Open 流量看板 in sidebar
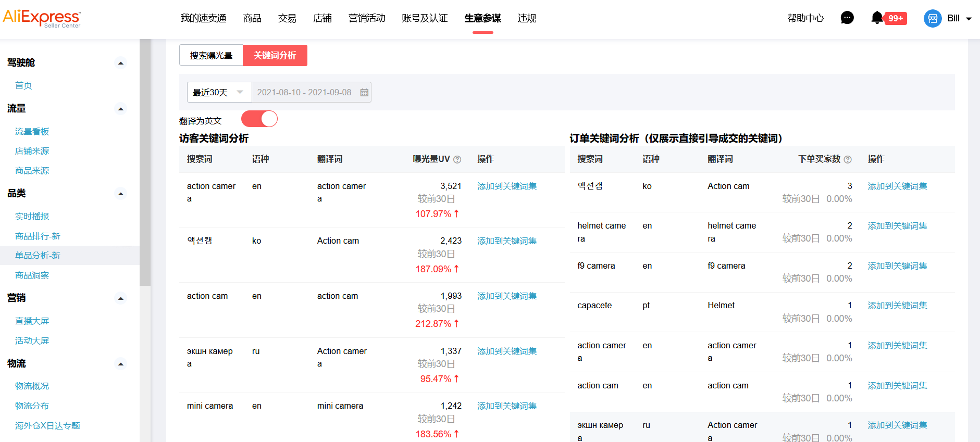Viewport: 980px width, 442px height. [32, 132]
